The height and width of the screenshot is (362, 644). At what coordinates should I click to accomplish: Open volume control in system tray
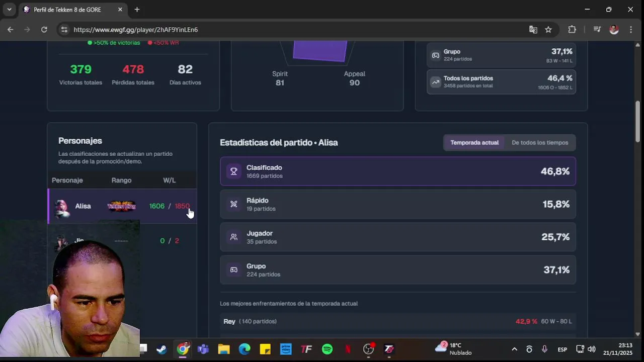coord(592,349)
